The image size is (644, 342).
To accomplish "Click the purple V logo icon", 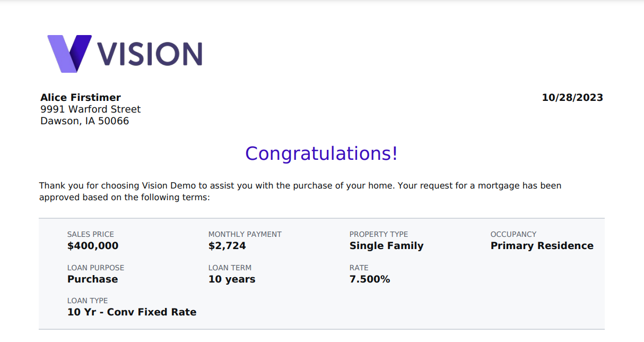I will tap(69, 53).
